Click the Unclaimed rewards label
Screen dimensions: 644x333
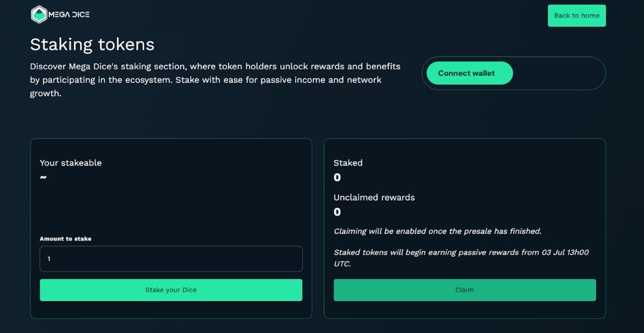click(374, 197)
